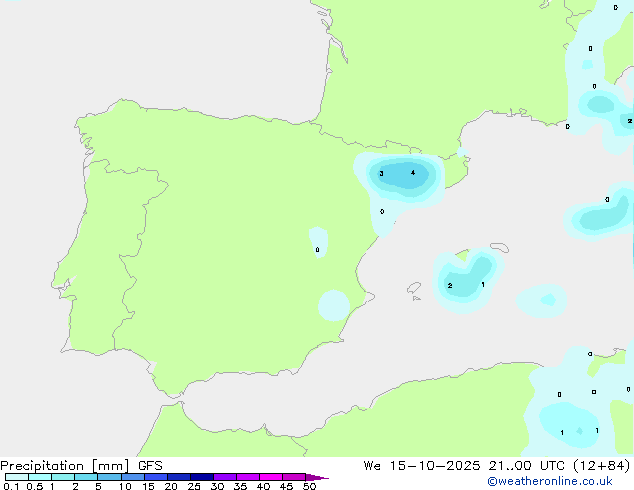Click the 20–25 mm legend swatch

179,477
